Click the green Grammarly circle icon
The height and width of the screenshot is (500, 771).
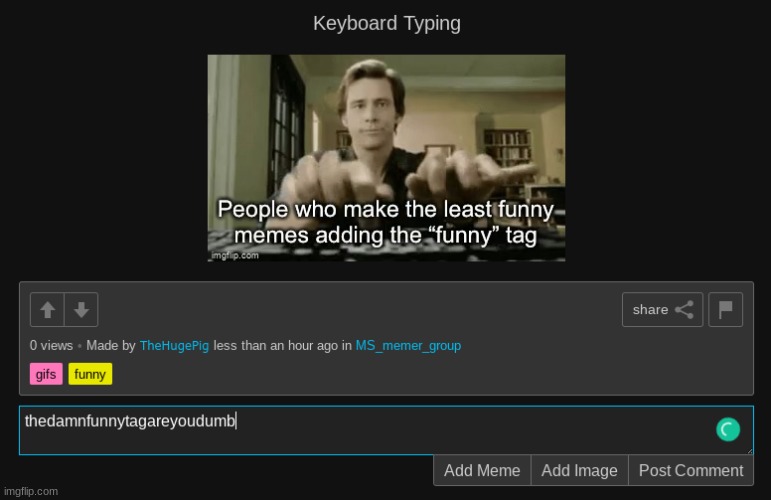[728, 429]
